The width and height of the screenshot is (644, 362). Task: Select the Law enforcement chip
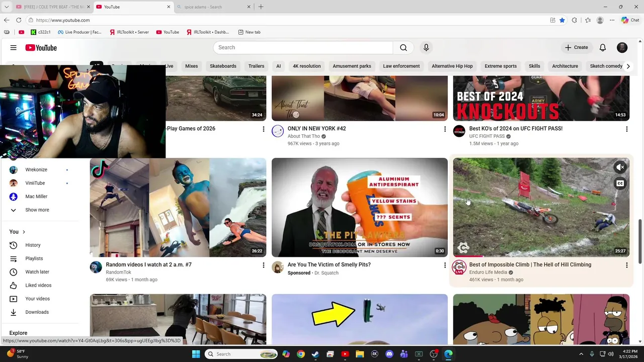[401, 66]
